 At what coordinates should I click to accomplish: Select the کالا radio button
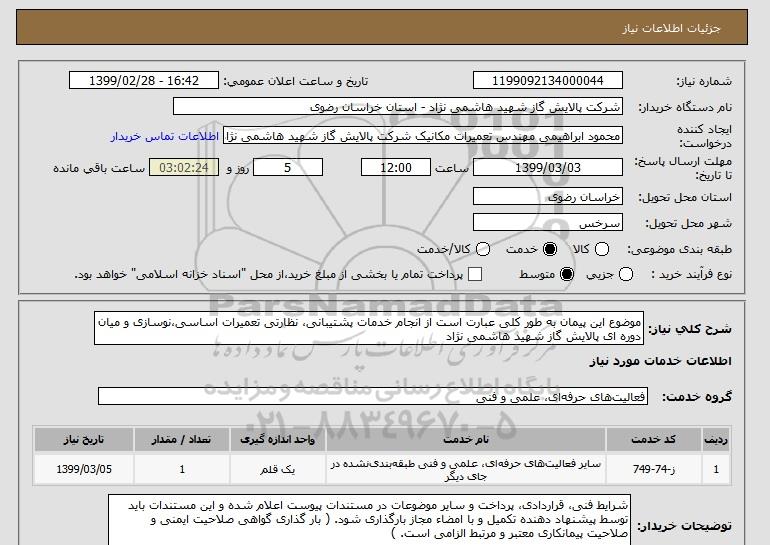(x=602, y=249)
